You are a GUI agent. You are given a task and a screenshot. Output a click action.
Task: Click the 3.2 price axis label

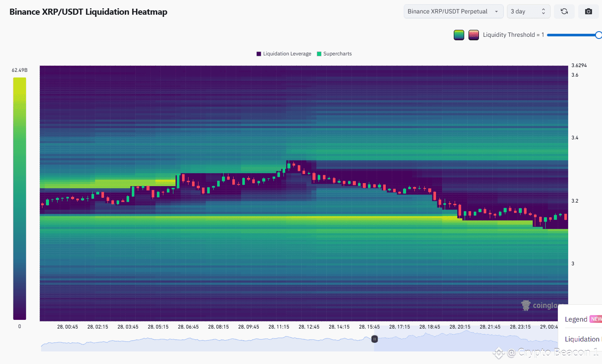[x=575, y=201]
